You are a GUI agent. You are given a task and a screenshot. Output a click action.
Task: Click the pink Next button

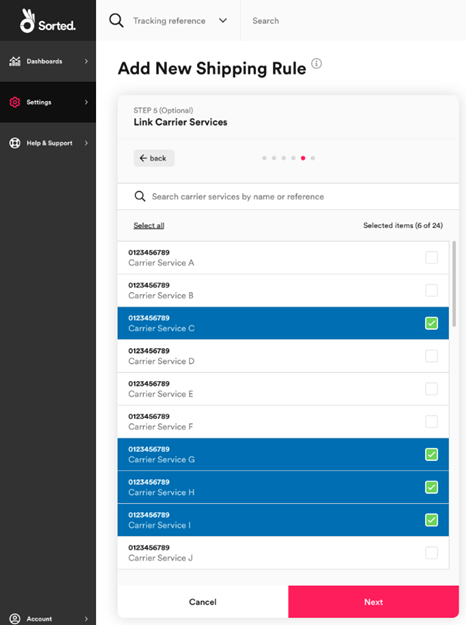click(374, 602)
